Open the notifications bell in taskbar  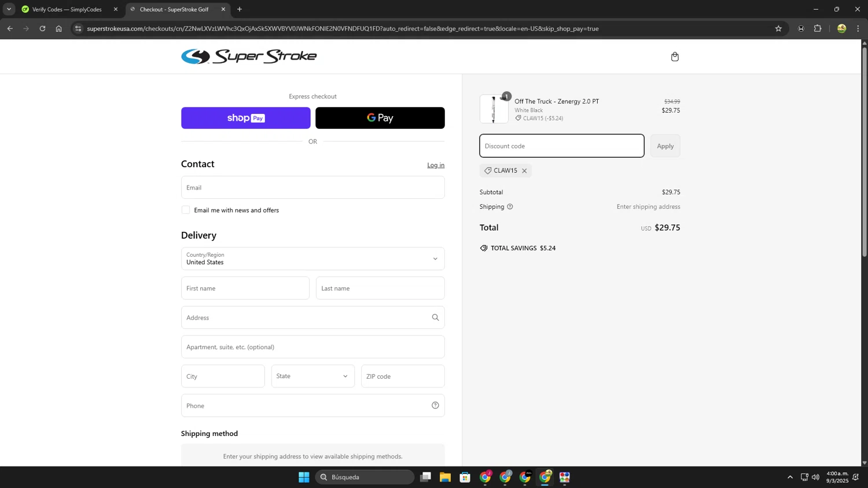point(856,477)
